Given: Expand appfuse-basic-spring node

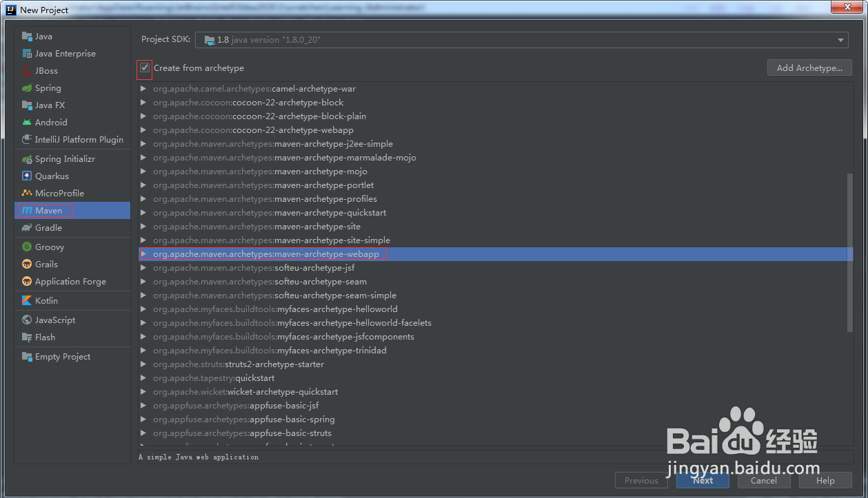Looking at the screenshot, I should pos(143,419).
